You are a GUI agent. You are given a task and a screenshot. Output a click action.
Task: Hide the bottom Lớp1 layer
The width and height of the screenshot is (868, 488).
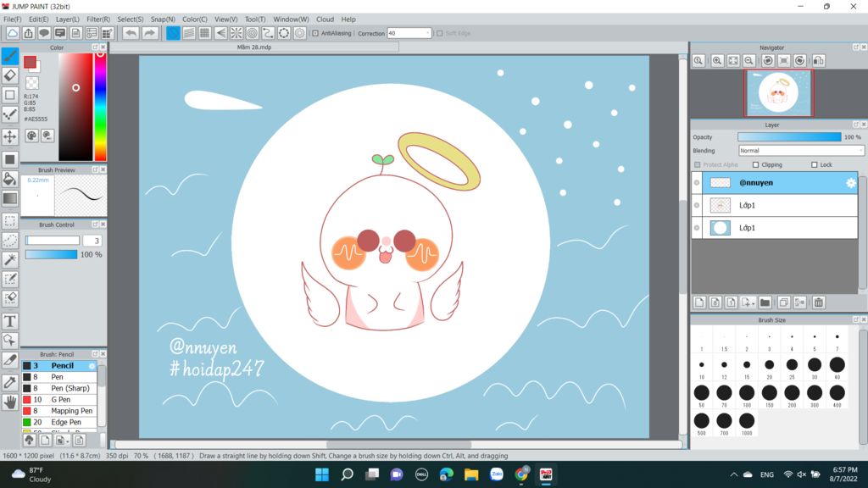tap(697, 228)
